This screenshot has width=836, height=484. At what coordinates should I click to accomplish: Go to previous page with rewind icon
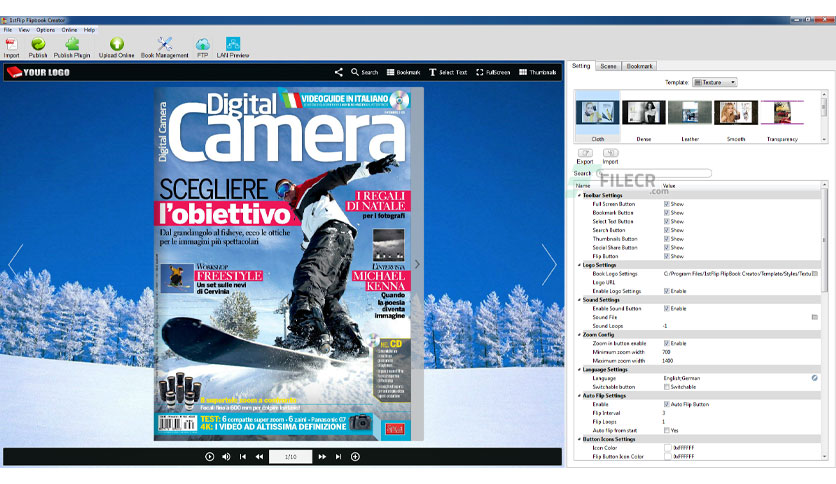coord(259,457)
